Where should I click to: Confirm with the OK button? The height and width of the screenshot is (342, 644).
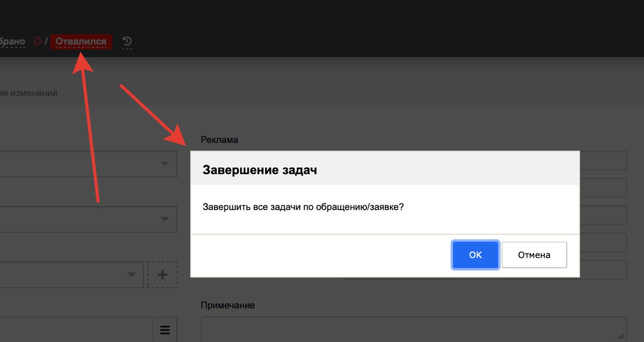(x=475, y=255)
